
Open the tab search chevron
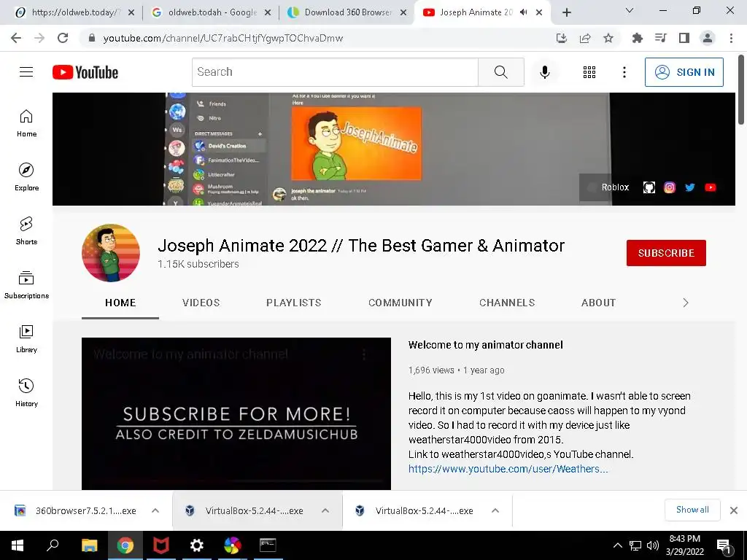pyautogui.click(x=630, y=10)
